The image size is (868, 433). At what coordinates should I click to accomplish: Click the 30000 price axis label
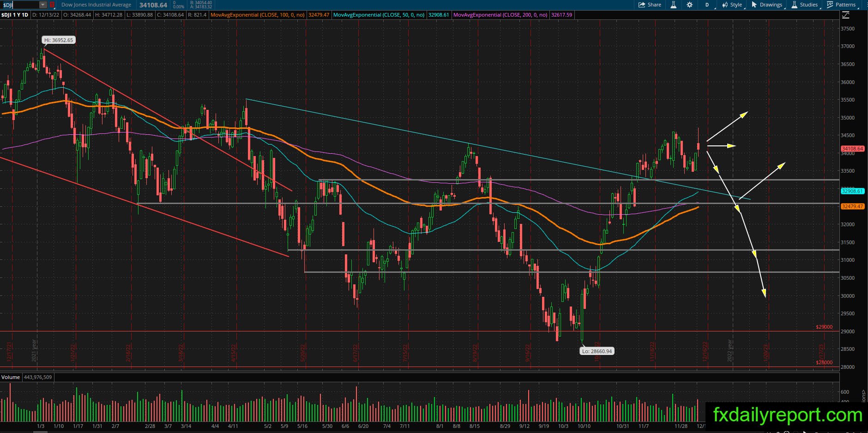847,296
